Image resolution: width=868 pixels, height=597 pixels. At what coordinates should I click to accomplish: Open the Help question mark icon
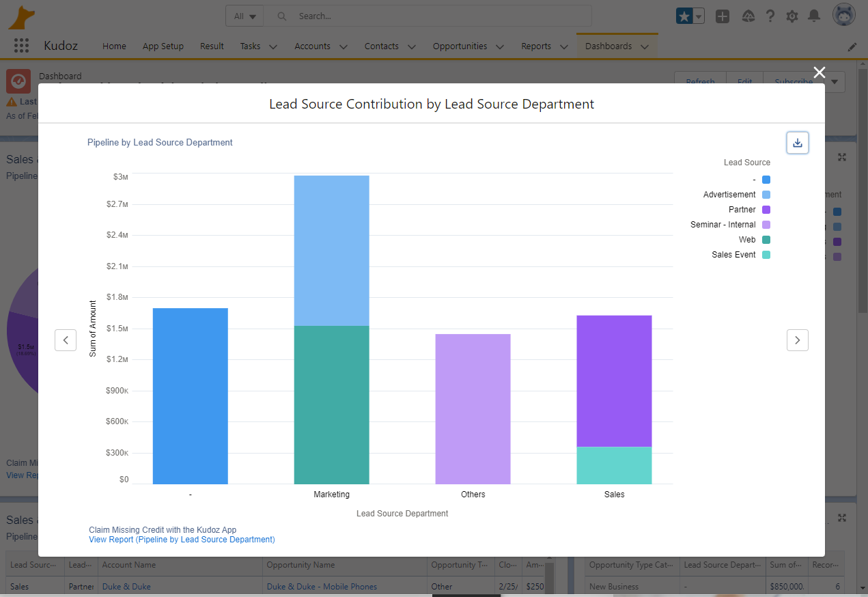tap(770, 16)
